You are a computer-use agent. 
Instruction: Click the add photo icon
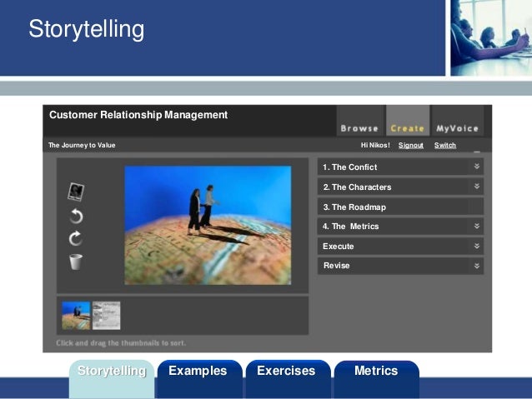(x=75, y=192)
